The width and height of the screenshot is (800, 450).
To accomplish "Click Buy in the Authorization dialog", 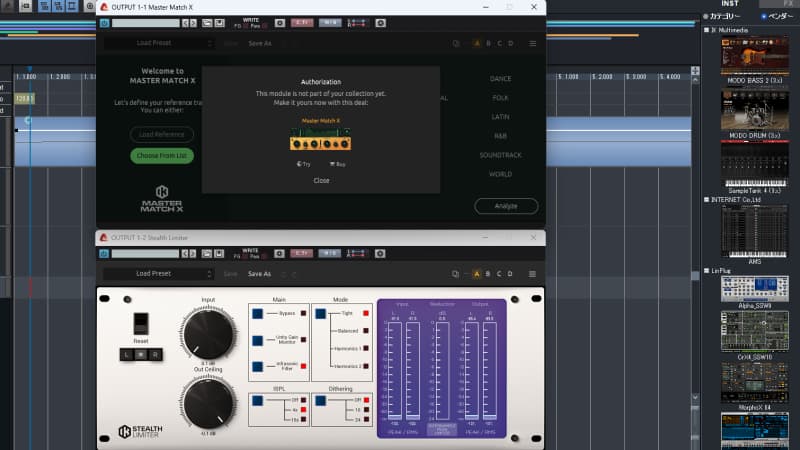I will tap(338, 164).
